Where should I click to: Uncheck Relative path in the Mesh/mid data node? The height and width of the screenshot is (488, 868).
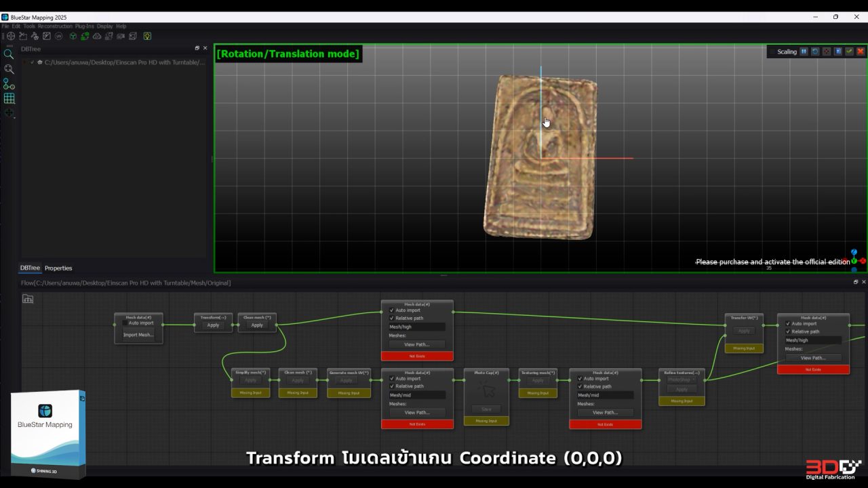[391, 386]
